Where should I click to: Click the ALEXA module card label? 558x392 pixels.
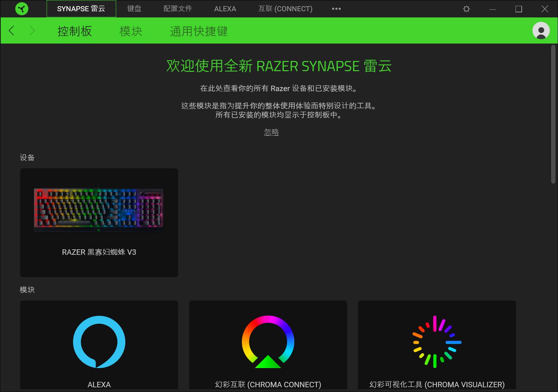click(99, 384)
